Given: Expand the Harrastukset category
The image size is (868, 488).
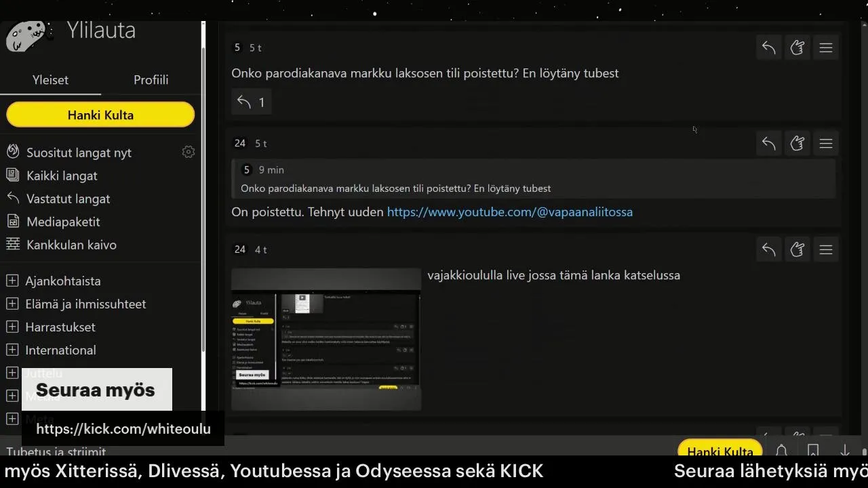Looking at the screenshot, I should [x=12, y=327].
